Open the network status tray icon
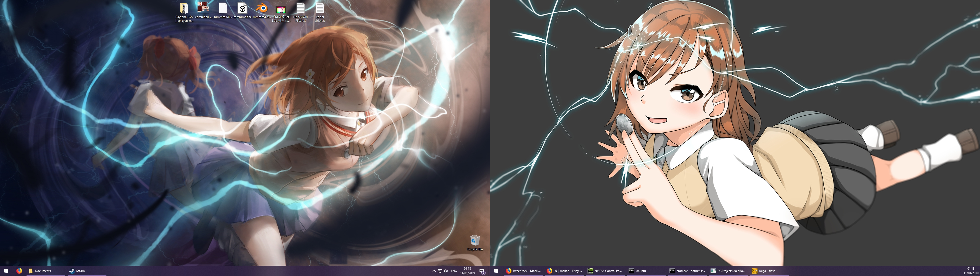Screen dimensions: 980x276 (x=440, y=271)
